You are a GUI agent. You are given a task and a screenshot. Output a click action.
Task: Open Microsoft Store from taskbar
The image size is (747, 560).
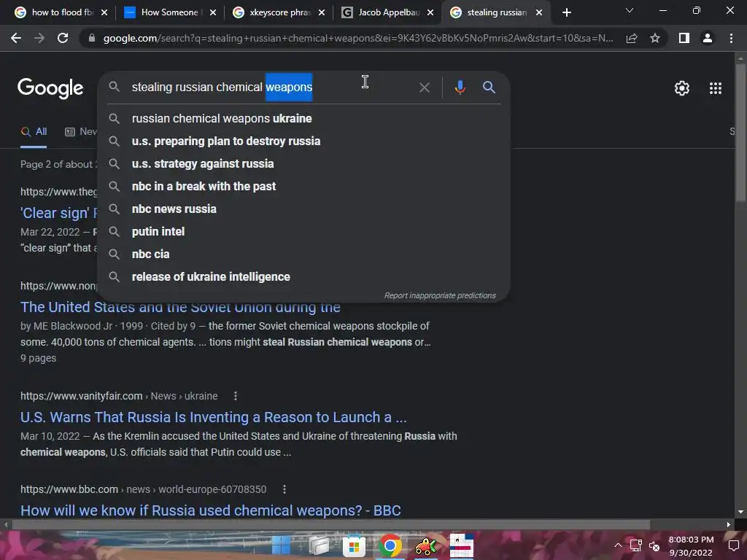click(354, 546)
